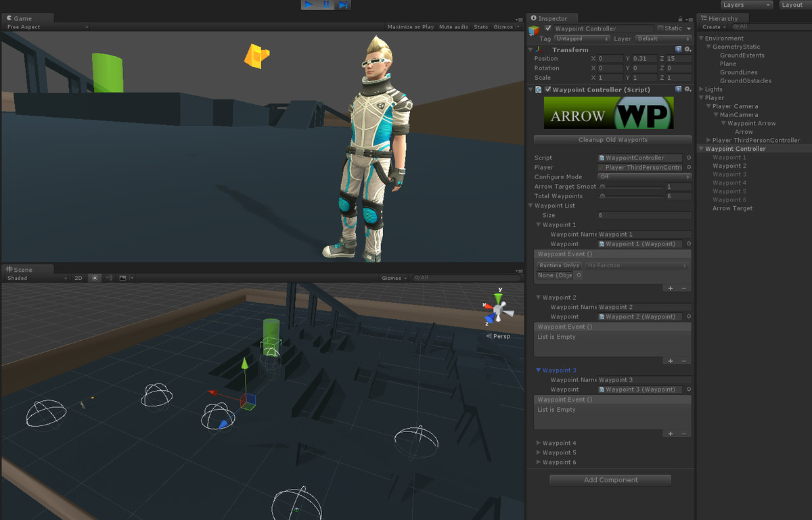Select Arrow Target in the Hierarchy
The height and width of the screenshot is (520, 812).
tap(732, 208)
